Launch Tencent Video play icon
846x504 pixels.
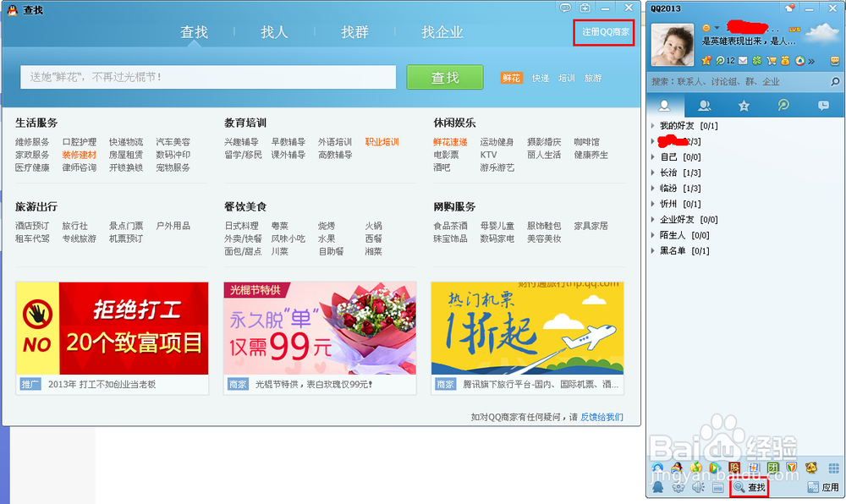716,468
